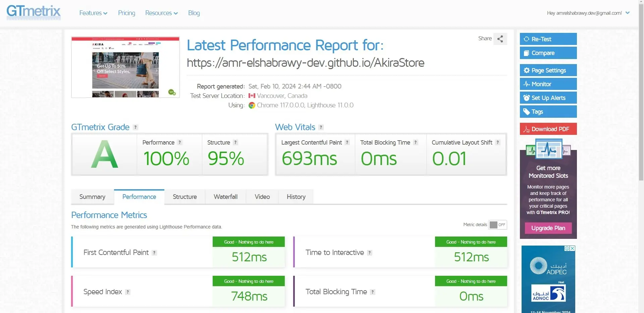The height and width of the screenshot is (313, 644).
Task: Click the Time to Interactive help icon
Action: point(370,253)
